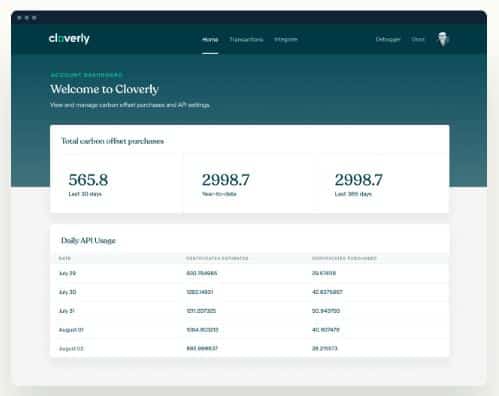Screen dimensions: 499x396
Task: Select the last 365 days 2998.7 value
Action: click(359, 180)
